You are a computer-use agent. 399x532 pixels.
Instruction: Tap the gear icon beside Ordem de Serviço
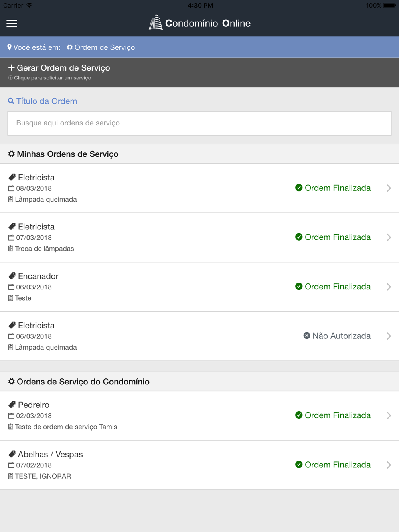click(x=70, y=47)
